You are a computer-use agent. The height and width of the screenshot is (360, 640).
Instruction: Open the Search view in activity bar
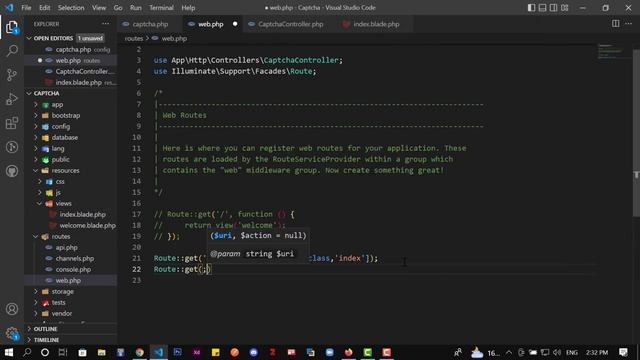coord(12,51)
